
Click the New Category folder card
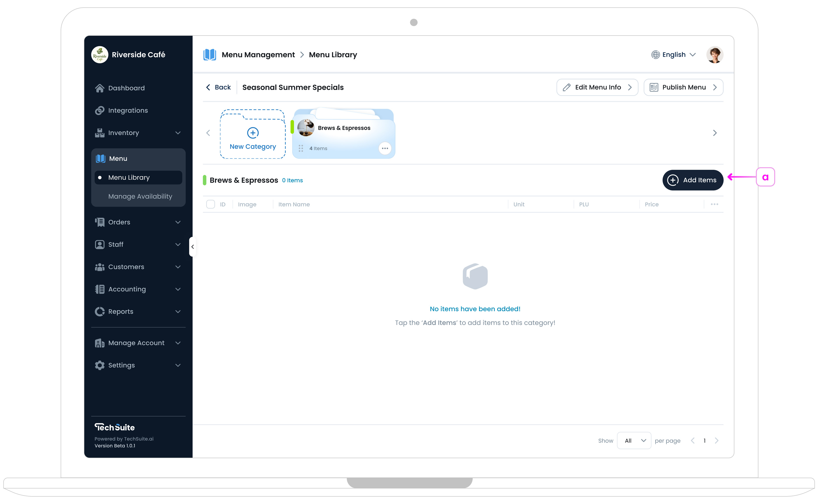pos(252,134)
